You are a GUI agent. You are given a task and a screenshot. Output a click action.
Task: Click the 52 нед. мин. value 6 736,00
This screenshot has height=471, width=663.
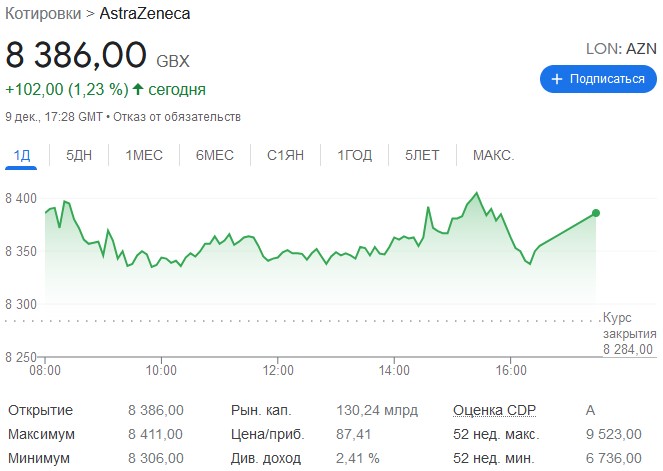tap(614, 458)
